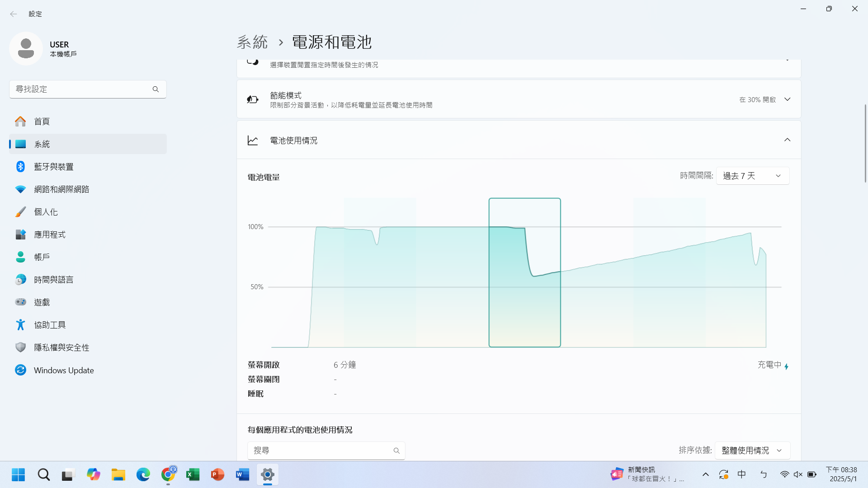868x488 pixels.
Task: Open Privacy & security (隱私權與安全性) shield
Action: pos(61,347)
